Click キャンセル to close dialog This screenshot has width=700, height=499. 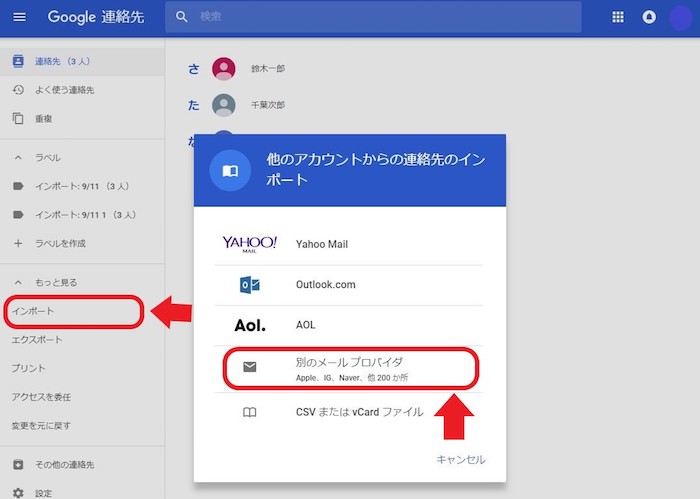pos(460,459)
